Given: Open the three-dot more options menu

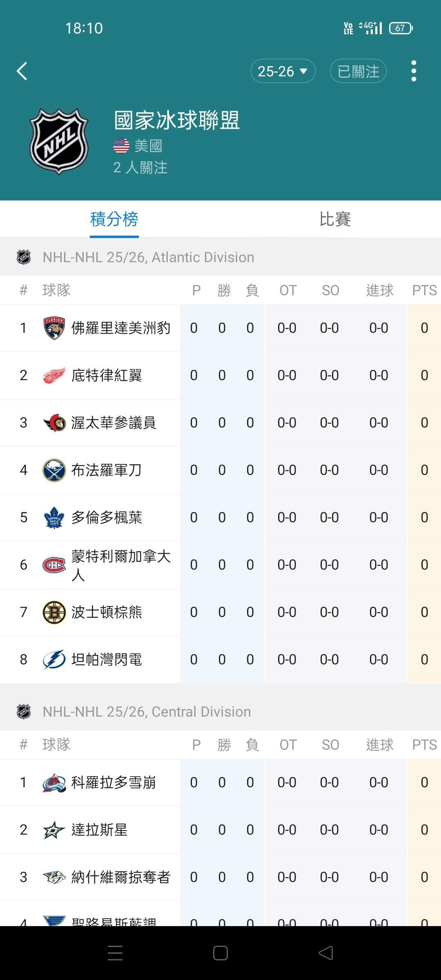Looking at the screenshot, I should [414, 71].
